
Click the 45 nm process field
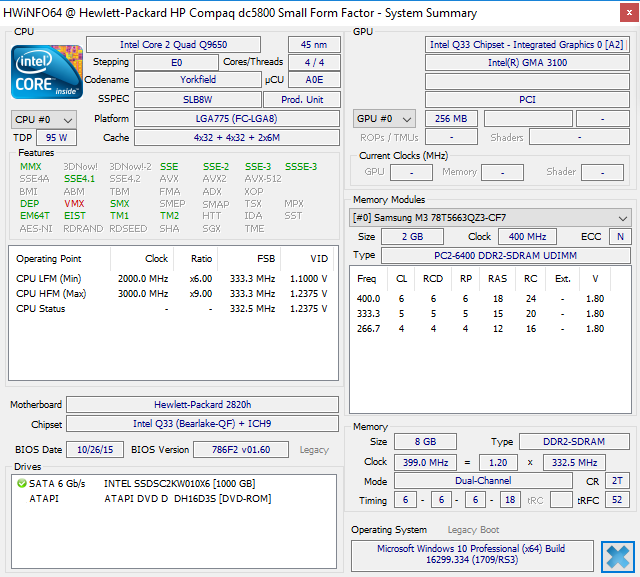pyautogui.click(x=314, y=44)
